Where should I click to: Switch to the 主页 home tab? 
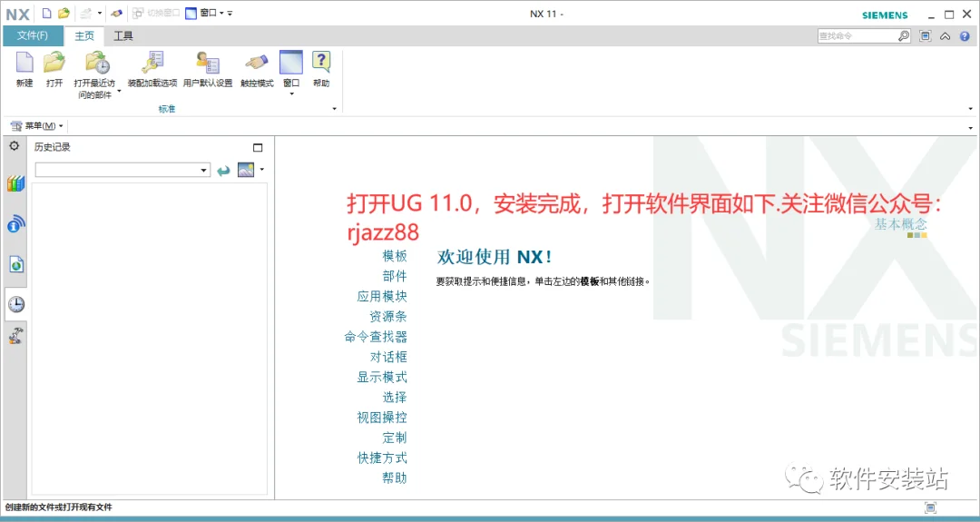click(x=84, y=35)
